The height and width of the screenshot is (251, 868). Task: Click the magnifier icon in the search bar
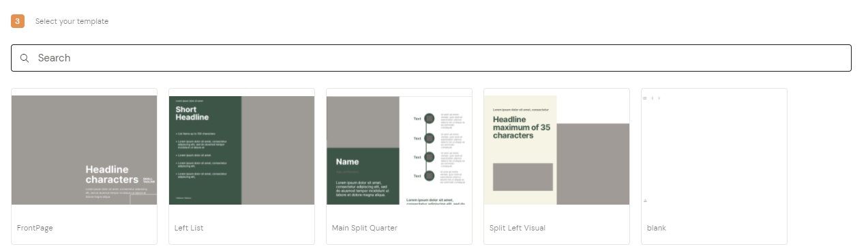pos(25,58)
